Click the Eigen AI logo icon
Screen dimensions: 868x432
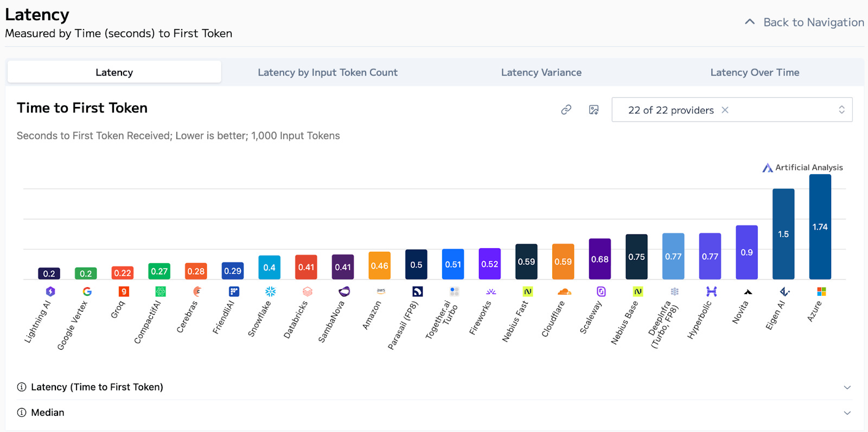(x=785, y=291)
